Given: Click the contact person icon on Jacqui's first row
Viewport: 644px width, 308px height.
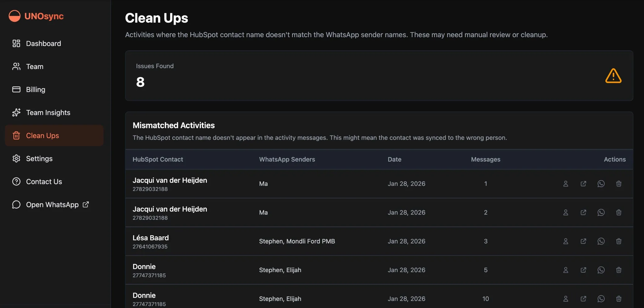Looking at the screenshot, I should pyautogui.click(x=565, y=184).
